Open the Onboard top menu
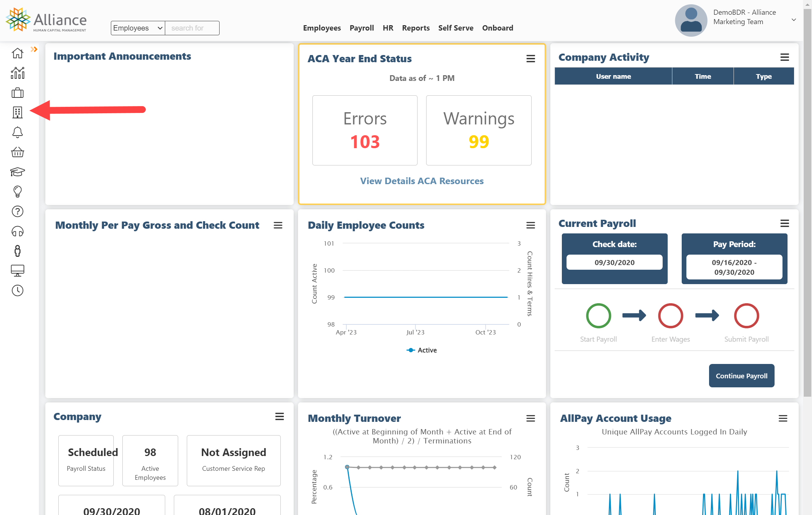 click(498, 28)
